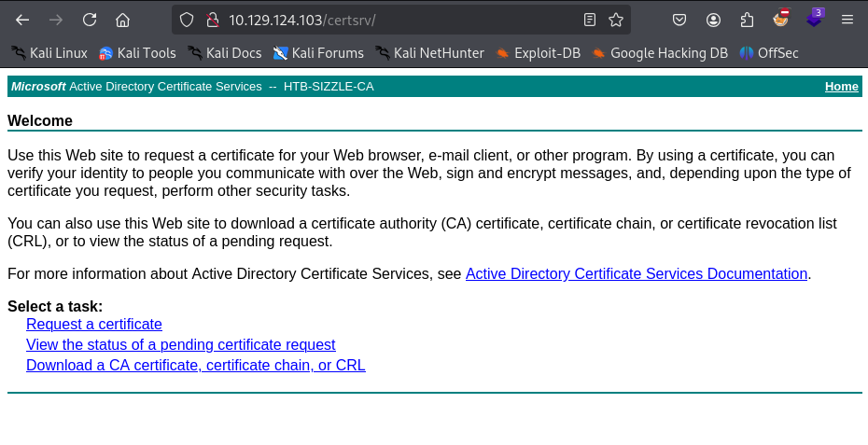Screen dimensions: 868x445
Task: Click the Welcome heading text
Action: tap(40, 120)
